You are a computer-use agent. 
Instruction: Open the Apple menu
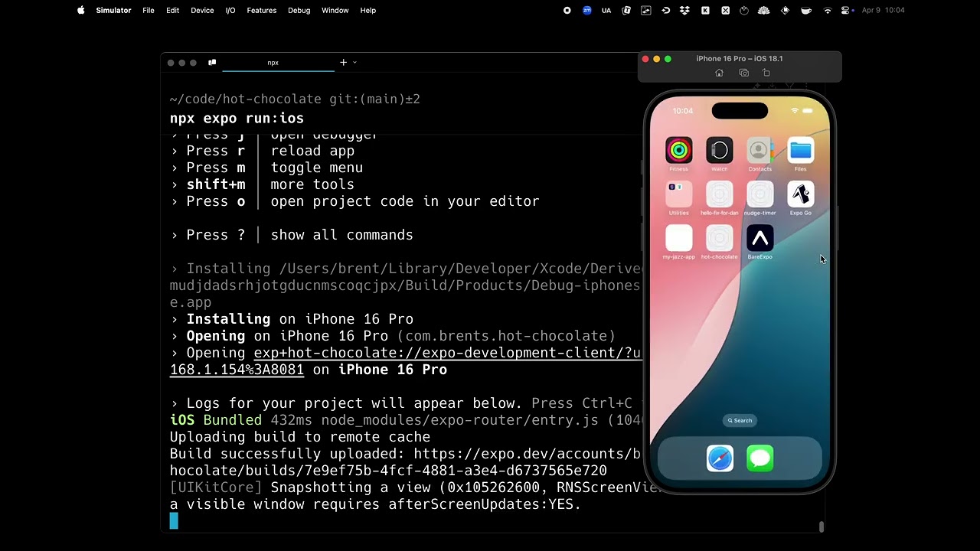pos(80,10)
